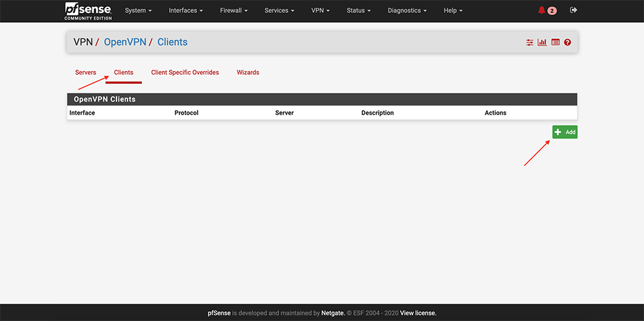
Task: Switch to the Servers tab
Action: tap(85, 72)
